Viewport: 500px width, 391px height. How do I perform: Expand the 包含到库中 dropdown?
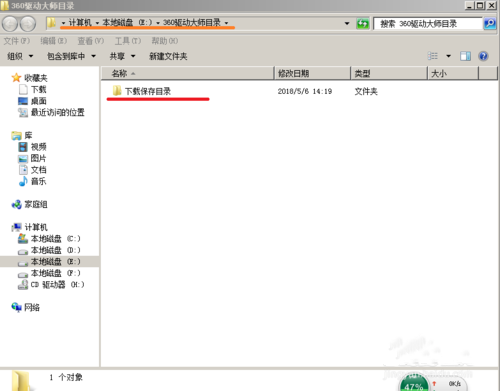click(71, 56)
